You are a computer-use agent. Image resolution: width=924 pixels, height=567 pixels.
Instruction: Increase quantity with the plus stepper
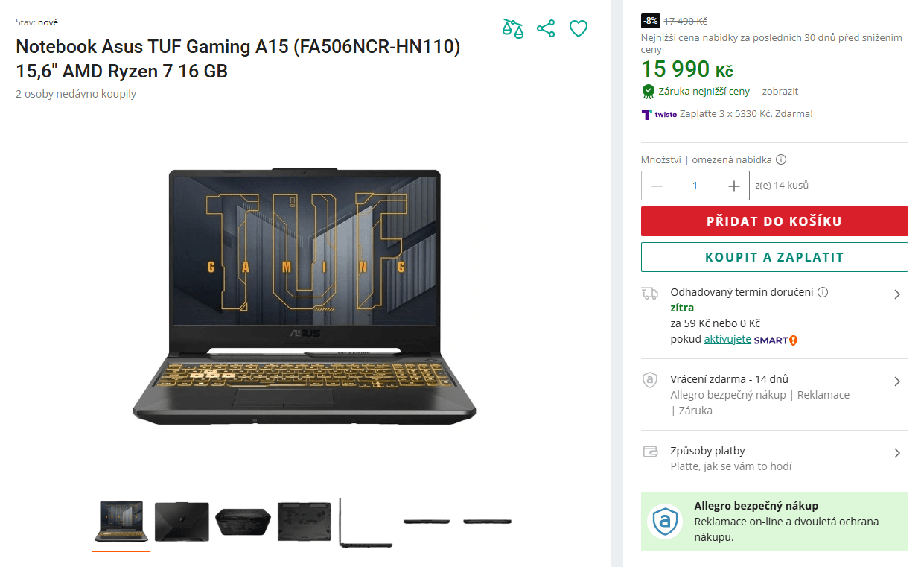pos(734,186)
